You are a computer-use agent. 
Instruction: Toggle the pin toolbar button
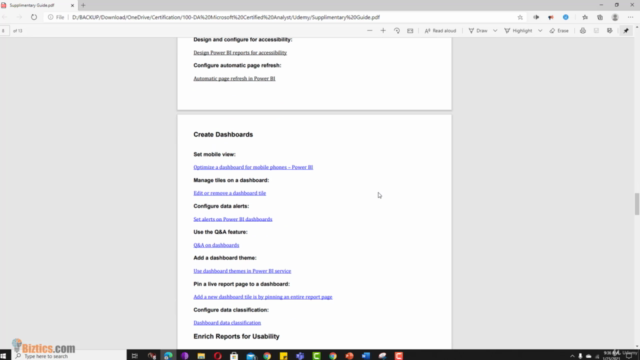(x=626, y=31)
